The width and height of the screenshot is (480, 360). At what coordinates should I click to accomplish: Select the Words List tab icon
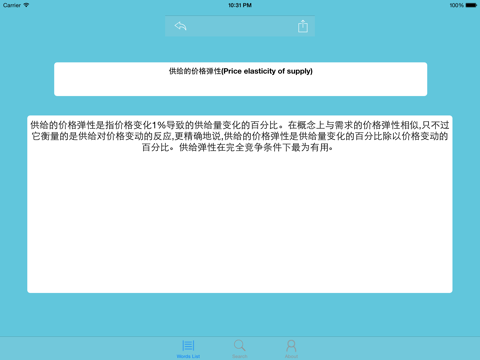[188, 346]
